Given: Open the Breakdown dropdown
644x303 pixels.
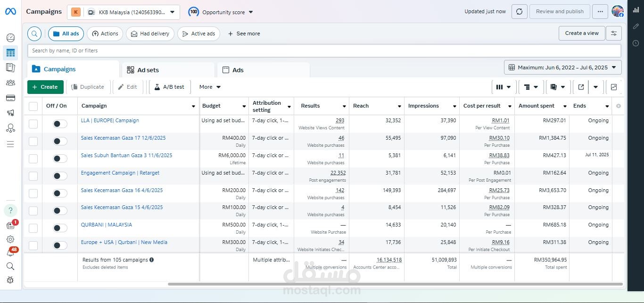Looking at the screenshot, I should point(531,87).
